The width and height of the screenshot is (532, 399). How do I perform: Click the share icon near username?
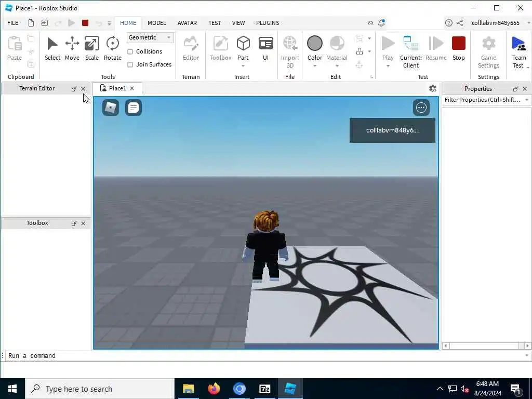tap(460, 23)
